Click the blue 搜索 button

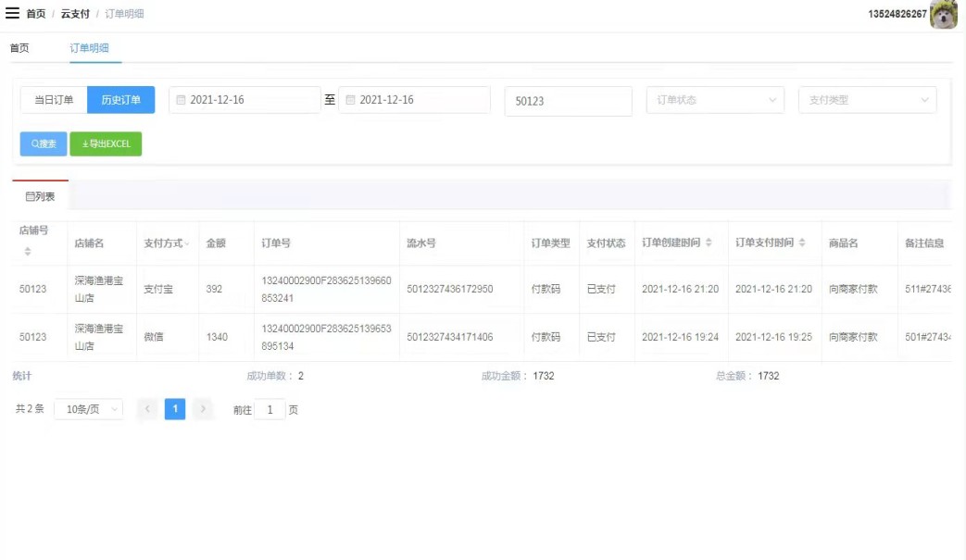click(44, 144)
